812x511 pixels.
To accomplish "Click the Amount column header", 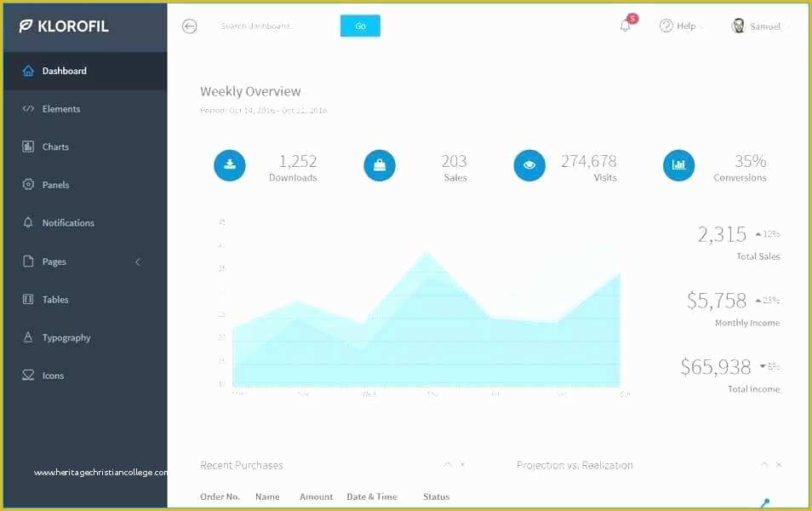I will [x=317, y=497].
